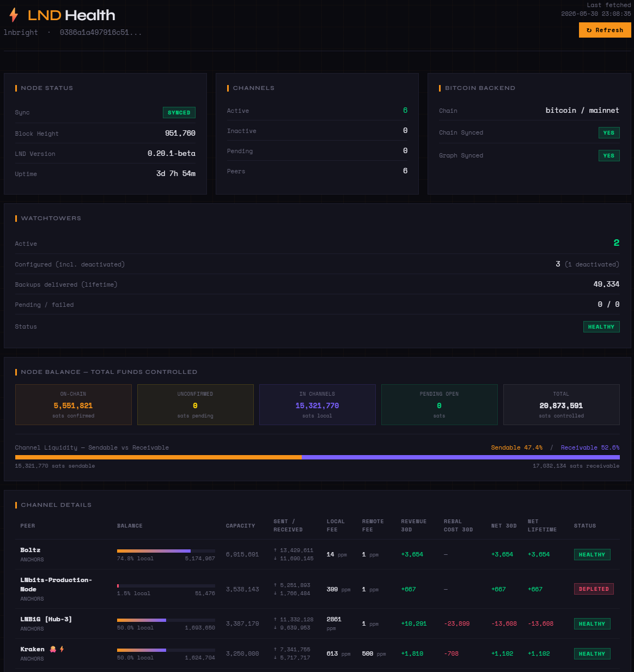Image resolution: width=634 pixels, height=672 pixels.
Task: Select LNbits local balance 51,476
Action: tap(205, 594)
